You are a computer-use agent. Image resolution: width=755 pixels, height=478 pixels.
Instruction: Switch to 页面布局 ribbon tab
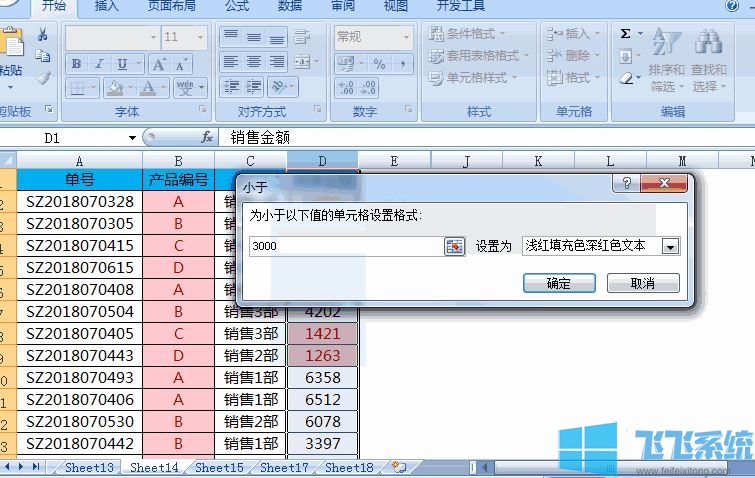point(171,6)
